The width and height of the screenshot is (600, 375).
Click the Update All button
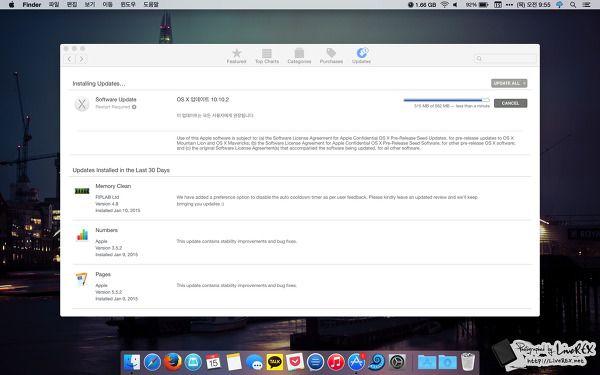[x=509, y=83]
